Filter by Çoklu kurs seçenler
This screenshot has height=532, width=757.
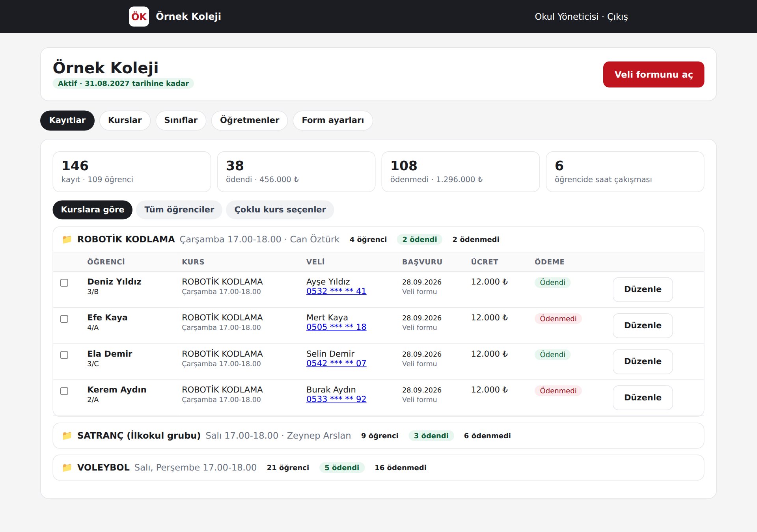click(280, 210)
